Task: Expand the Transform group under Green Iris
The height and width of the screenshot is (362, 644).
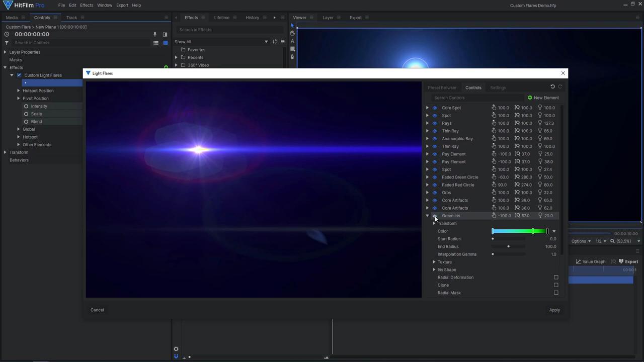Action: (x=434, y=223)
